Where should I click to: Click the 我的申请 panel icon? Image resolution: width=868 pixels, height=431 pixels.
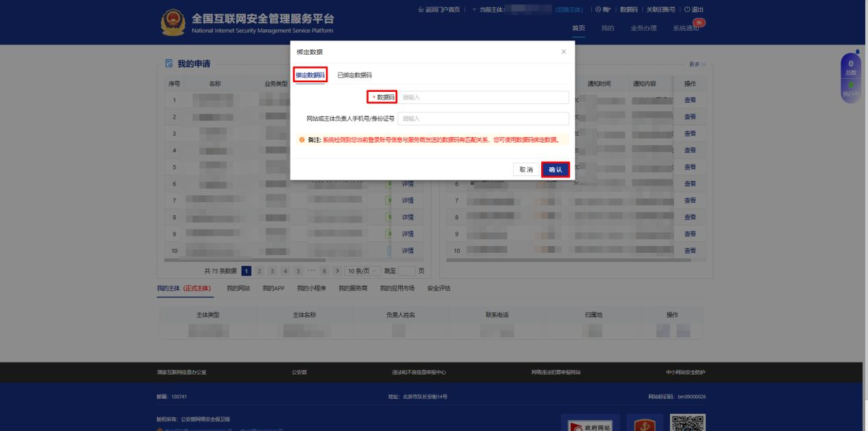tap(169, 64)
